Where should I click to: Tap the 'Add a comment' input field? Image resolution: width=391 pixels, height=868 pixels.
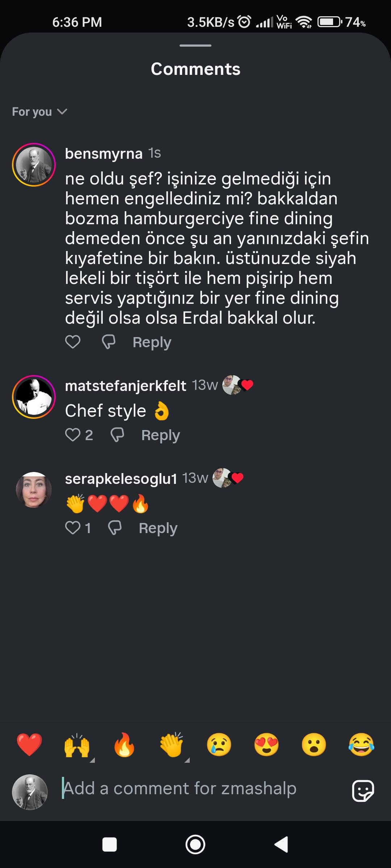click(203, 788)
